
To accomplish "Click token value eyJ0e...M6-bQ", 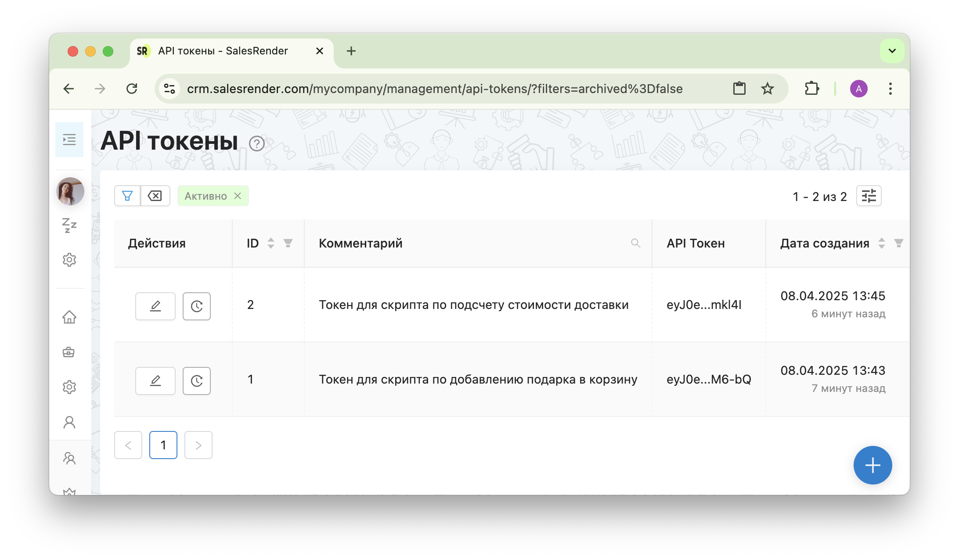I will 709,379.
